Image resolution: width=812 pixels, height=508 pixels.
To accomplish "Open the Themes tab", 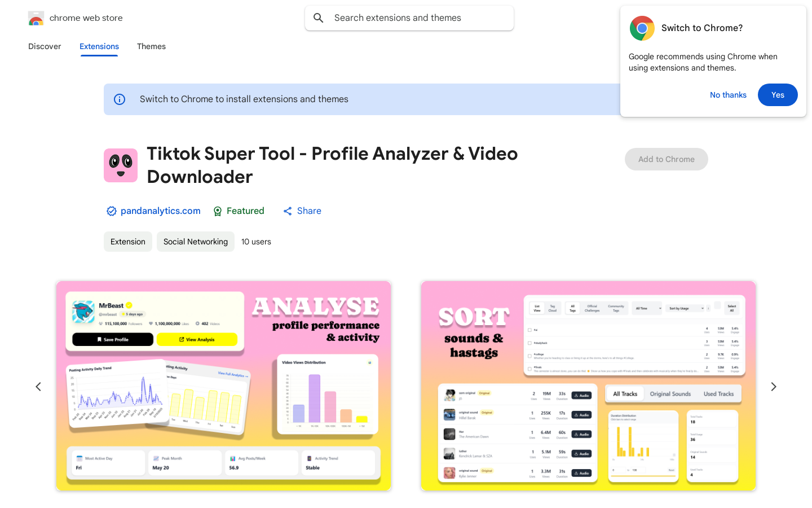I will point(151,46).
